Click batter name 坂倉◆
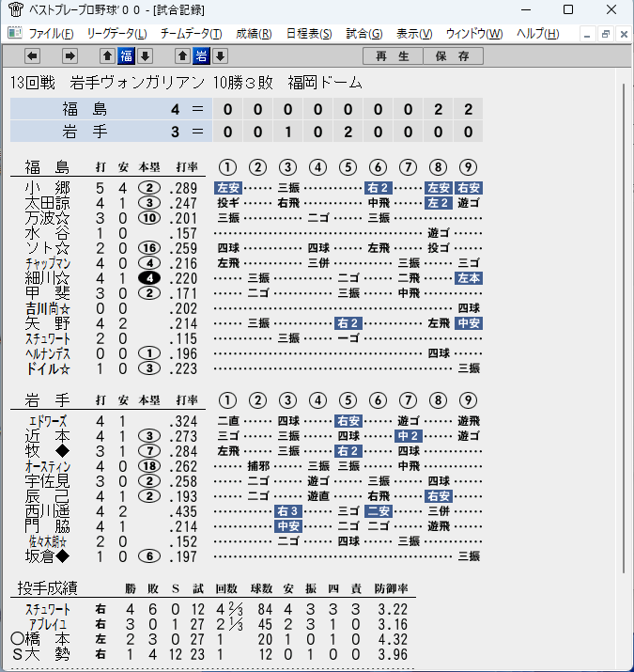 coord(47,556)
